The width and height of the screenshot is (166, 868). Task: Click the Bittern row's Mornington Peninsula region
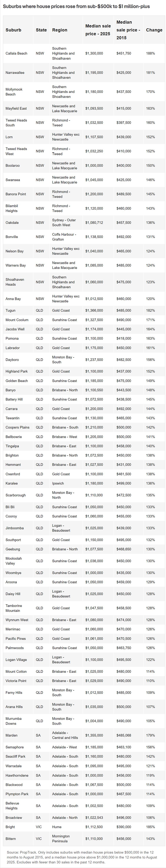click(61, 839)
